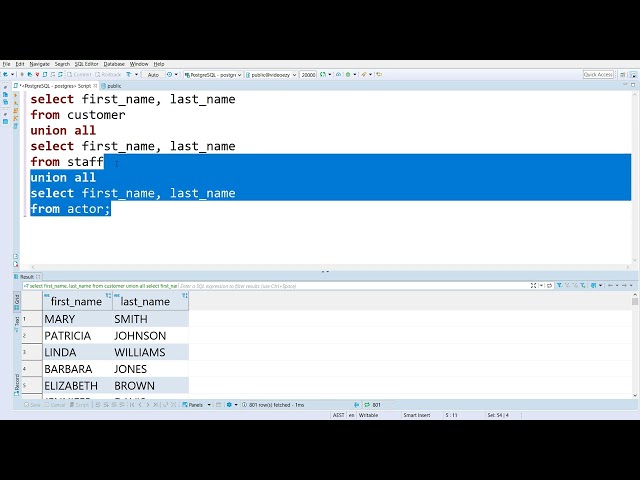Open the active connection PostgreSQL dropdown
This screenshot has height=480, width=640.
(213, 75)
